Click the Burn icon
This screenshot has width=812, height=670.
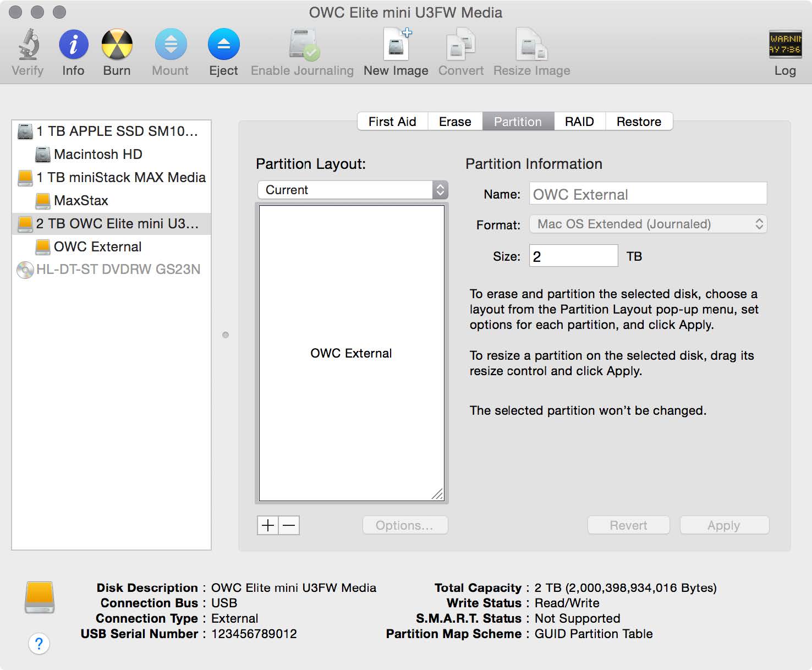click(116, 50)
